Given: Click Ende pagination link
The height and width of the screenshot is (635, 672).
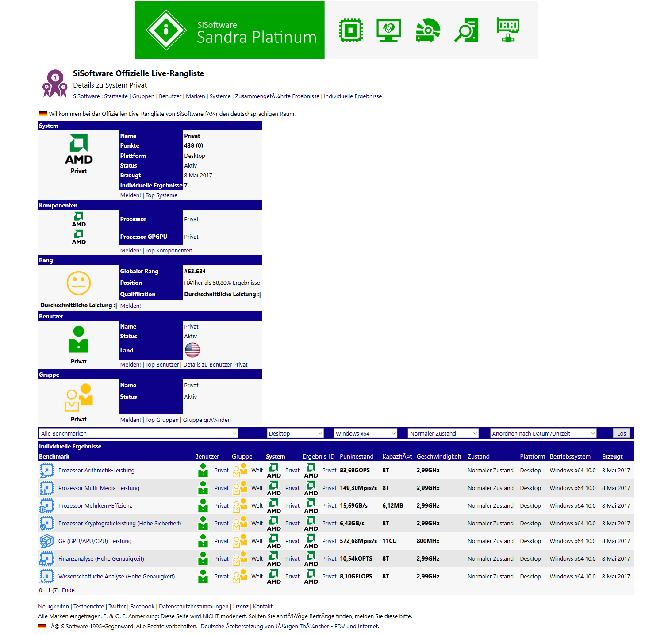Looking at the screenshot, I should [68, 590].
